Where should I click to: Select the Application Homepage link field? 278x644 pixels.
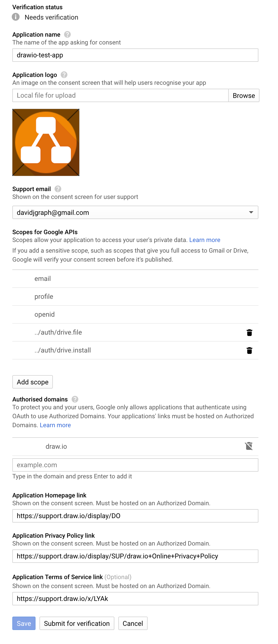(x=135, y=516)
